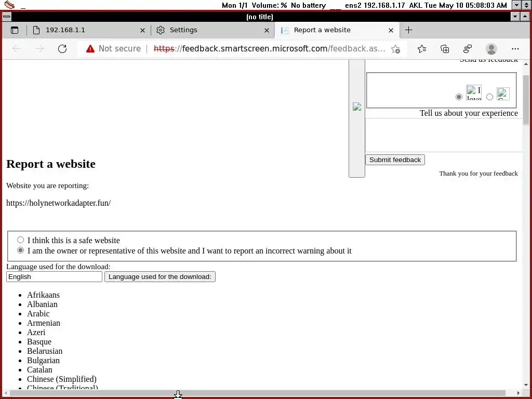The width and height of the screenshot is (532, 399).
Task: Select the second feedback sentiment radio button
Action: click(489, 97)
